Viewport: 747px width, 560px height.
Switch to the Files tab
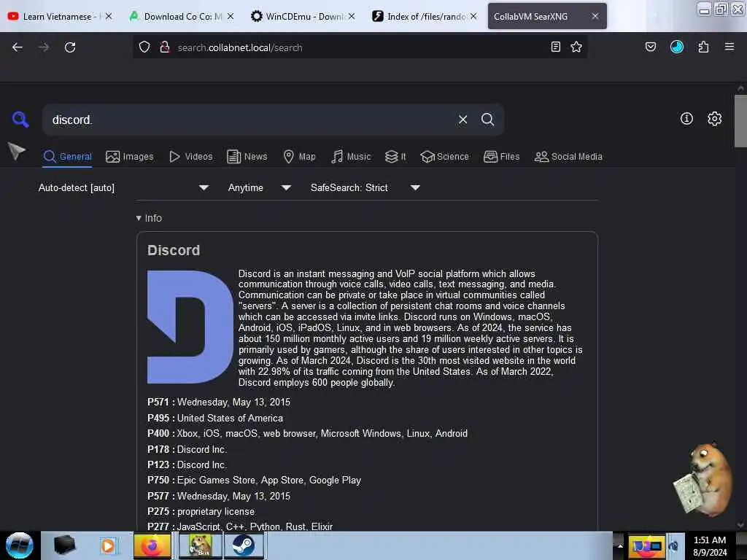coord(502,156)
